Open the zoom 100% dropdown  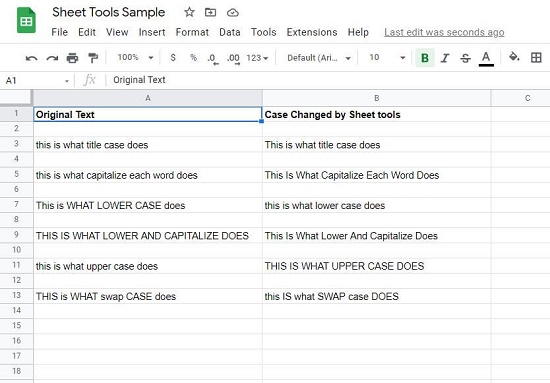click(x=135, y=58)
